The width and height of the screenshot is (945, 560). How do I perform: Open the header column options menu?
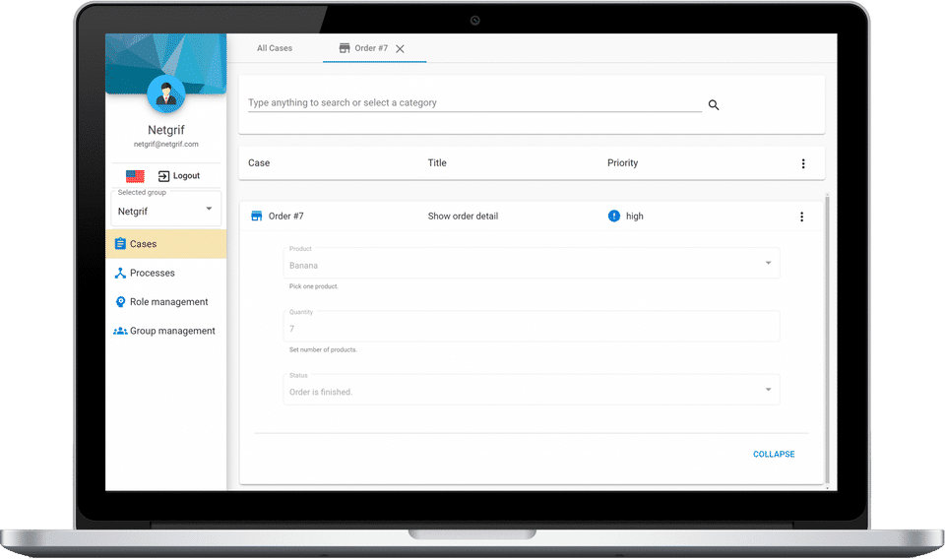(803, 163)
